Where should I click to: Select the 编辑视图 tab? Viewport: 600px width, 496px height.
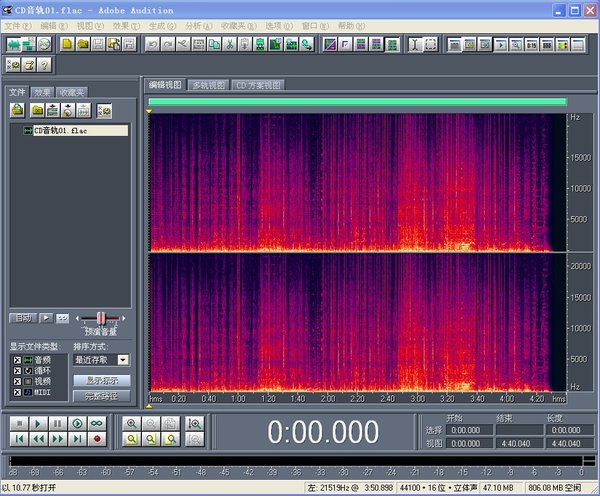point(165,85)
